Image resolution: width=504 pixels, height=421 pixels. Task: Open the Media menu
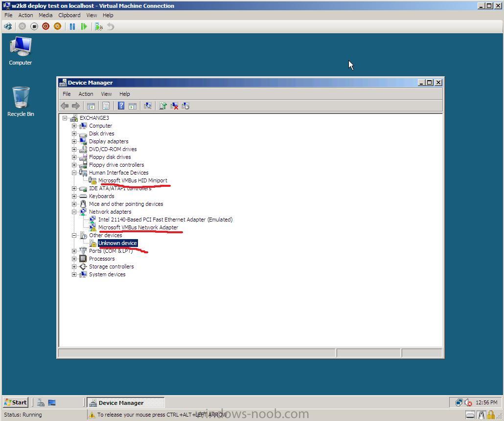[46, 15]
